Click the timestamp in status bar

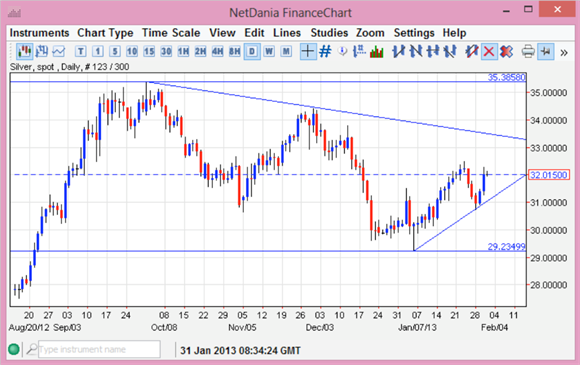coord(240,350)
